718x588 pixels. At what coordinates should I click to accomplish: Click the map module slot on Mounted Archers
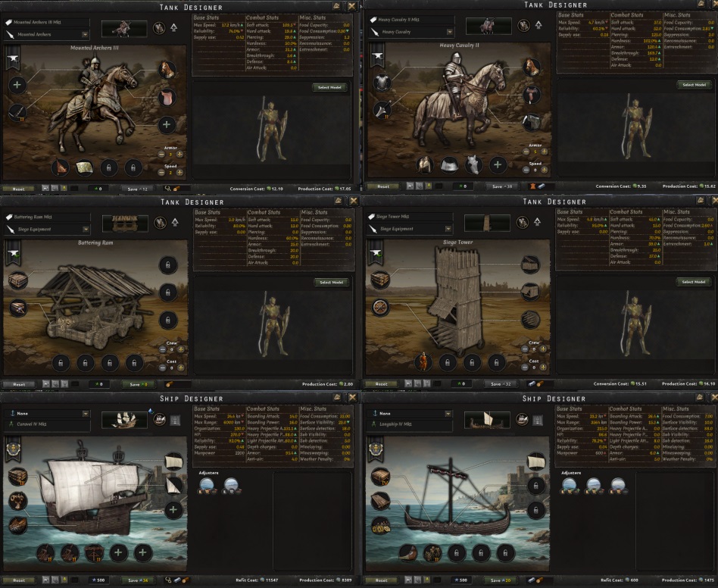tap(84, 167)
